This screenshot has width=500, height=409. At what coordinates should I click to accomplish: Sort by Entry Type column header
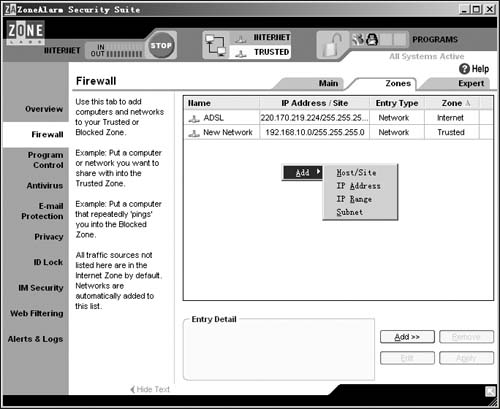397,103
